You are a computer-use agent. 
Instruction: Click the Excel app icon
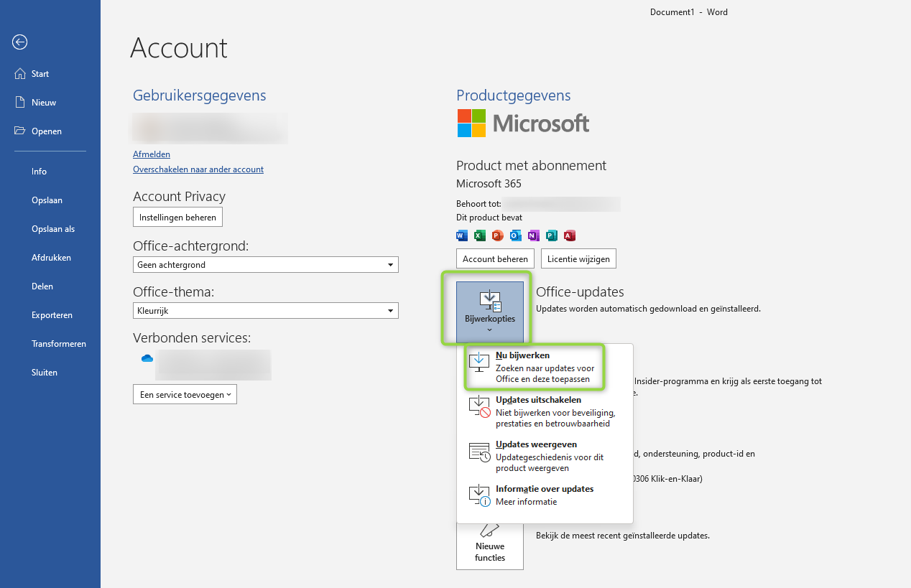pos(480,235)
